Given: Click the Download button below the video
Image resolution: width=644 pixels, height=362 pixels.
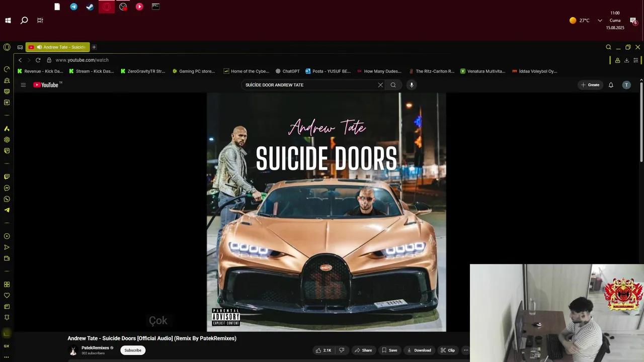Looking at the screenshot, I should point(419,350).
